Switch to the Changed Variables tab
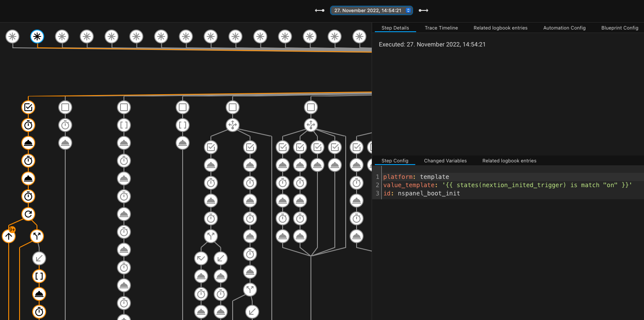The height and width of the screenshot is (320, 644). click(445, 161)
